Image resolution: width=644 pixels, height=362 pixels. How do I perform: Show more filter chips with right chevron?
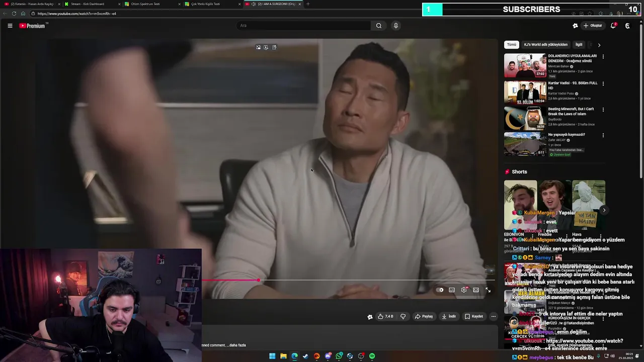point(599,45)
